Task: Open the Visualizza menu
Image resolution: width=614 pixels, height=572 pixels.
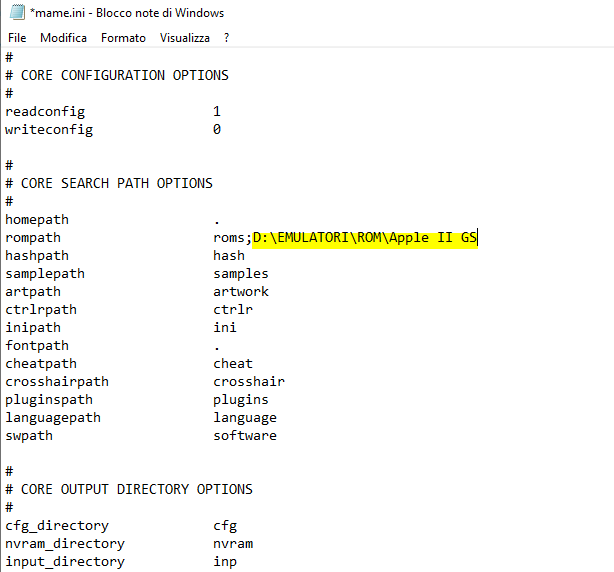Action: [x=185, y=38]
